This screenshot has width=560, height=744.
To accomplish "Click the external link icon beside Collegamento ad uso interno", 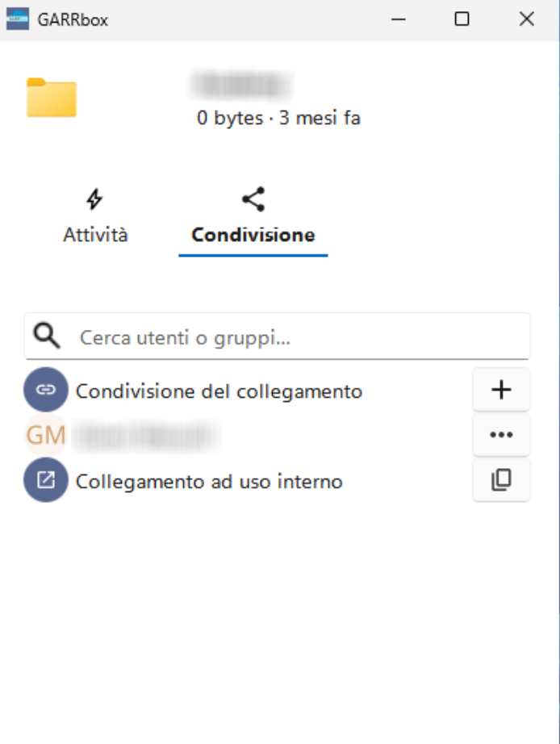I will pyautogui.click(x=45, y=479).
